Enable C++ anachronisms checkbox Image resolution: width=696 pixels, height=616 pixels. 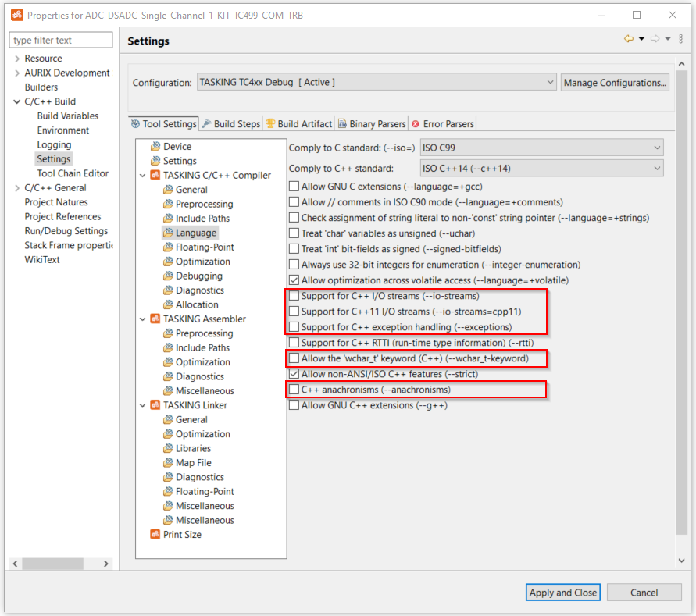tap(294, 390)
